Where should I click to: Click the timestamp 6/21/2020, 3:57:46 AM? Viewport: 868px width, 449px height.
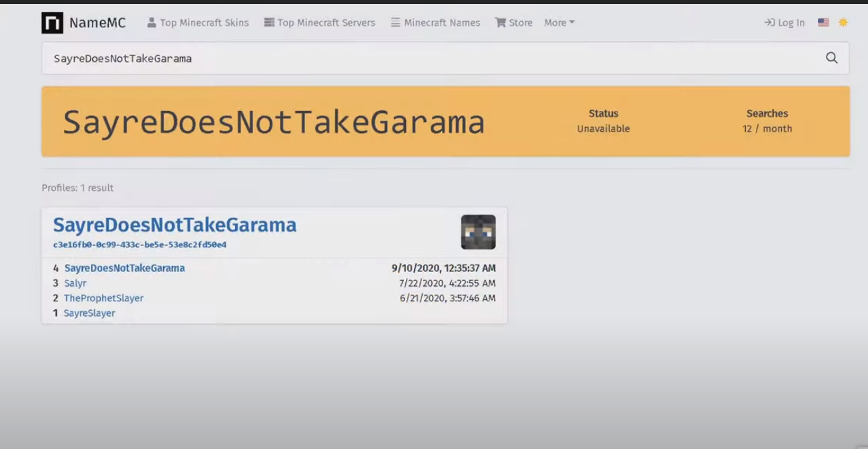448,298
